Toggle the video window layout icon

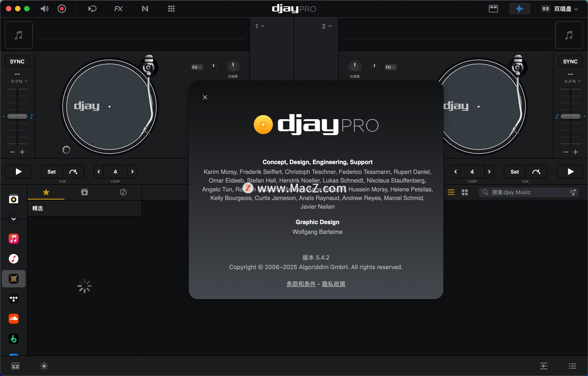(493, 9)
